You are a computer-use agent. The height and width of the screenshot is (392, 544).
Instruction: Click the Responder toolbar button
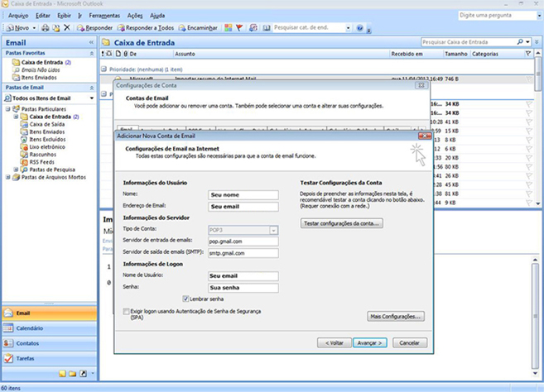tap(94, 28)
